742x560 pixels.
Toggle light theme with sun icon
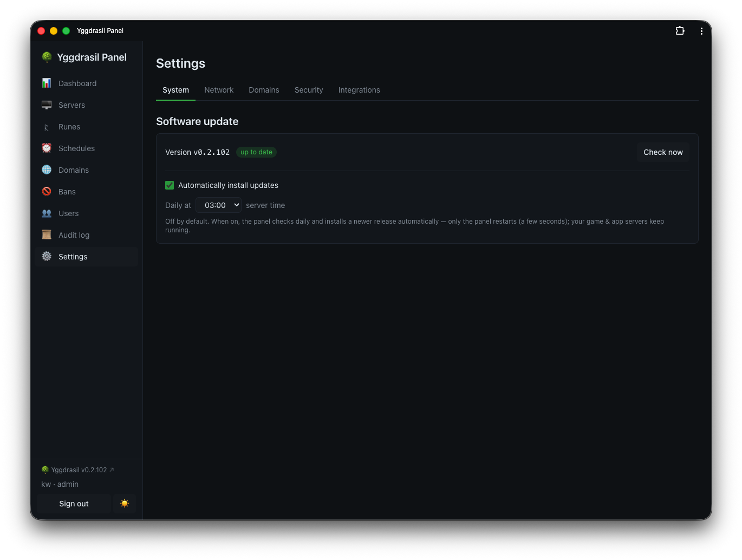(x=125, y=504)
